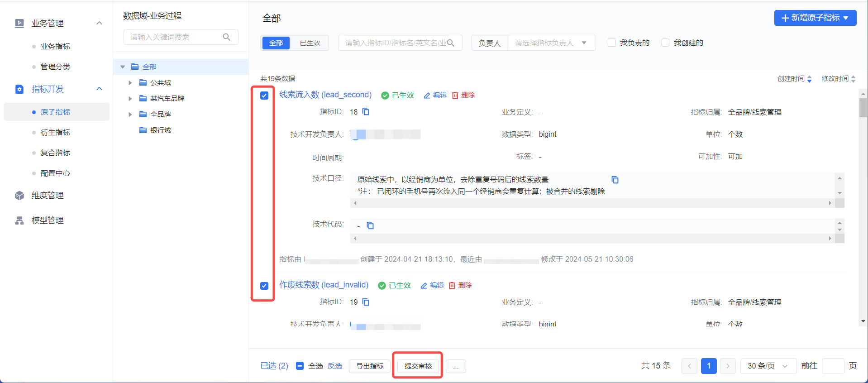The image size is (868, 383).
Task: Toggle the 全选 checkbox
Action: click(x=300, y=366)
